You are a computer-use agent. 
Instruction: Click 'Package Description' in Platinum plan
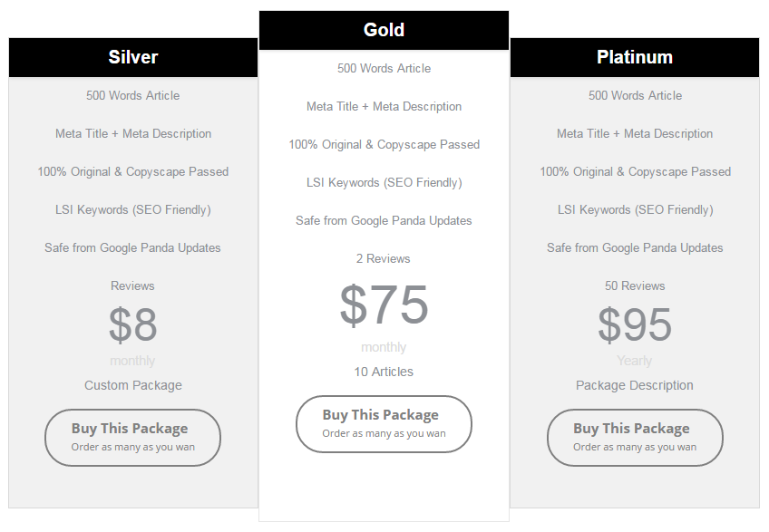coord(635,385)
